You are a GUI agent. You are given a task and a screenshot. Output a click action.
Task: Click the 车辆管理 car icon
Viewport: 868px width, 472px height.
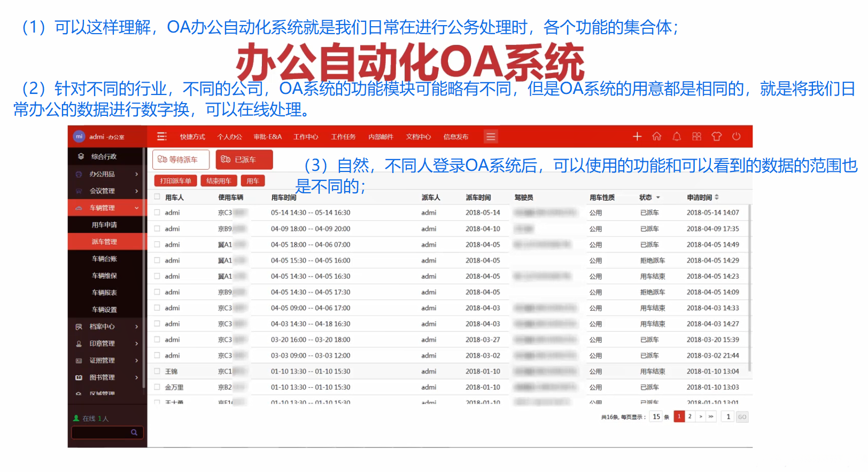tap(79, 208)
